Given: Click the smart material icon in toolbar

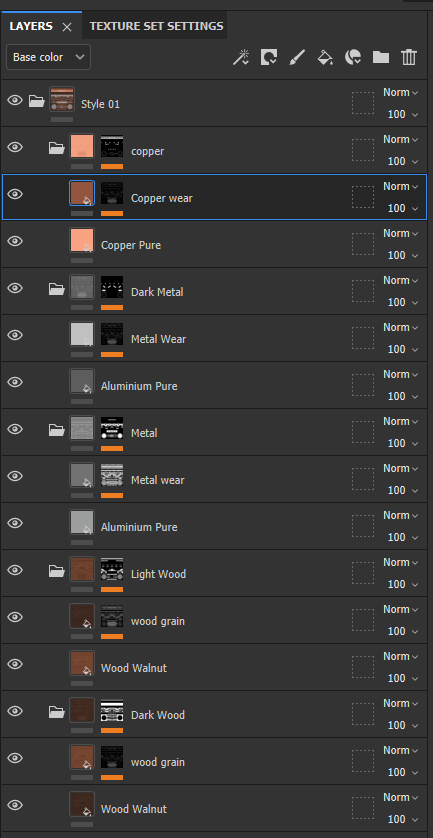Looking at the screenshot, I should pyautogui.click(x=353, y=57).
